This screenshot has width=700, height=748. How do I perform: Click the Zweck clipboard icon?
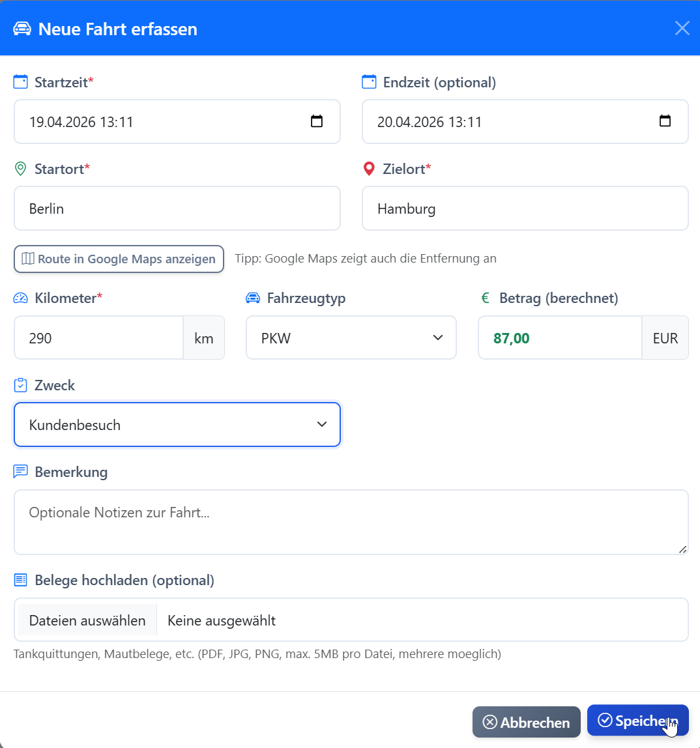point(21,385)
